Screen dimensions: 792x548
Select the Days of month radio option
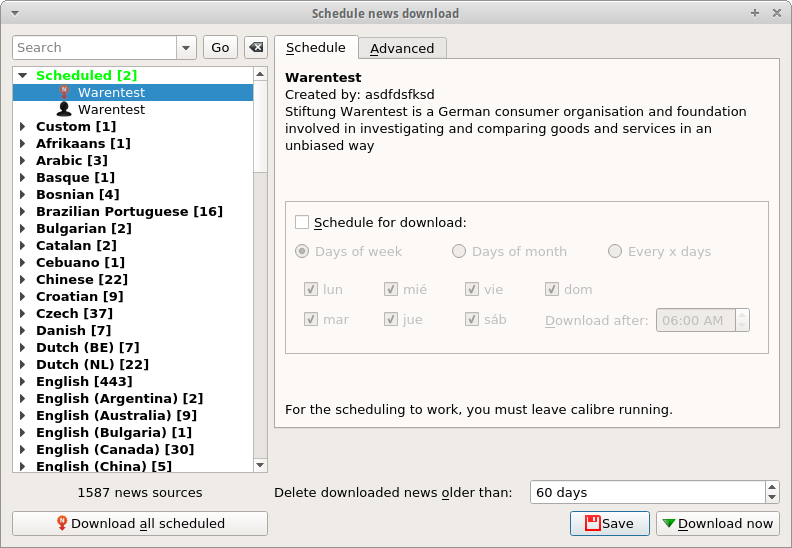tap(459, 251)
